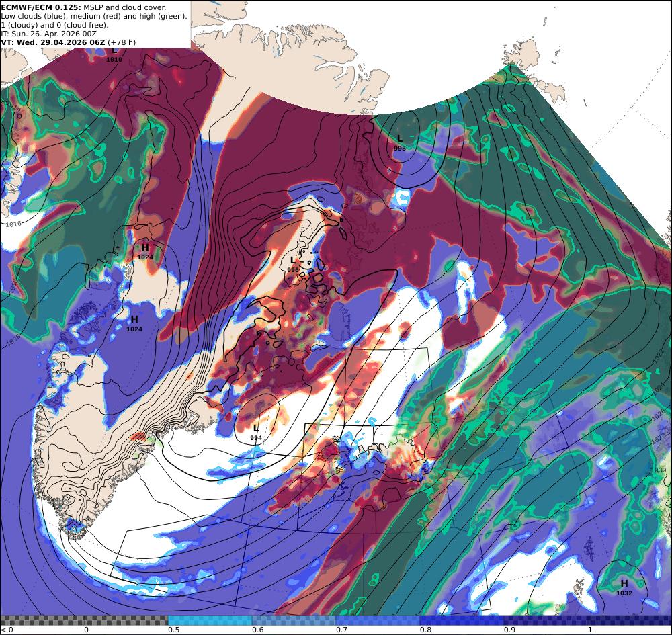This screenshot has width=672, height=635.
Task: Click the gray checkered colorbar segment below 0.5
Action: [84, 620]
